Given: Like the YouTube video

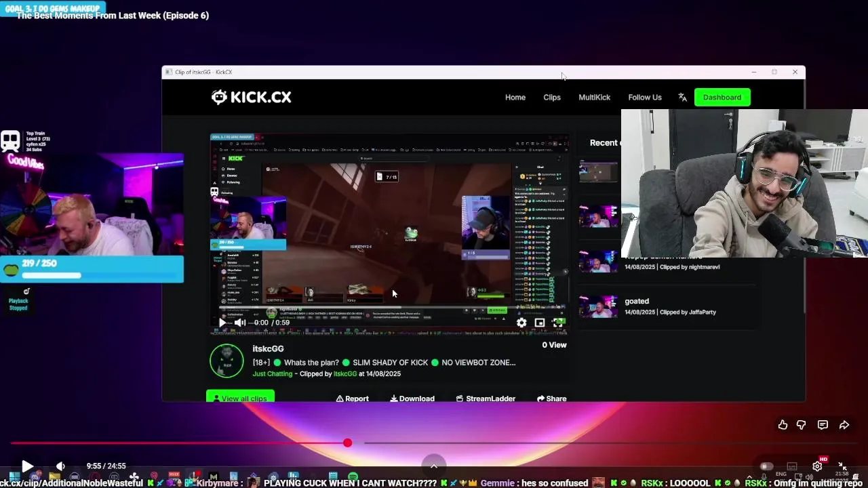Looking at the screenshot, I should click(783, 425).
